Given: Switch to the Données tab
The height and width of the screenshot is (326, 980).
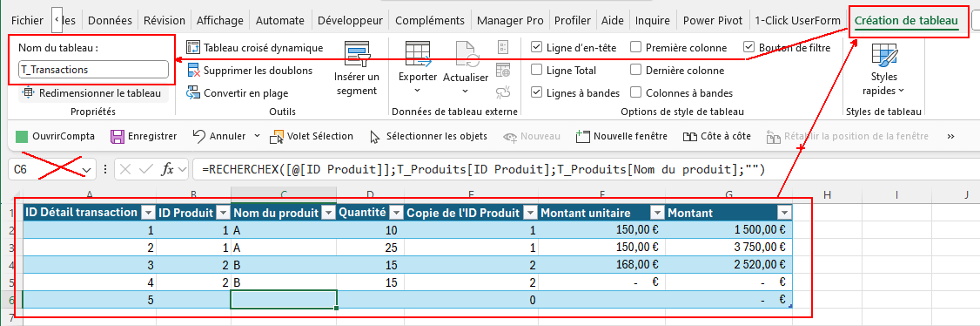Looking at the screenshot, I should pos(110,21).
